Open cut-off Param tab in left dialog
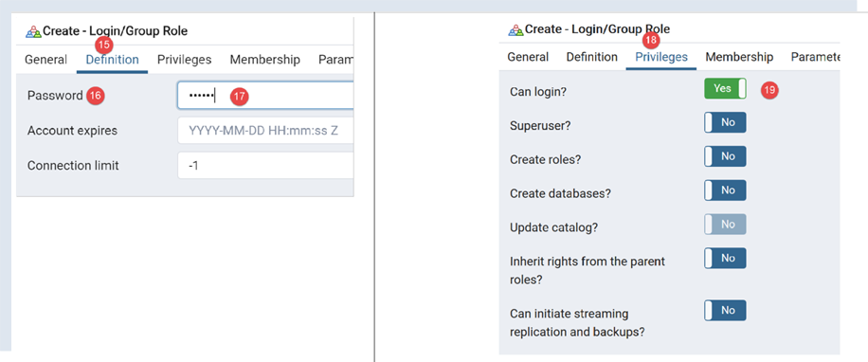 click(336, 60)
